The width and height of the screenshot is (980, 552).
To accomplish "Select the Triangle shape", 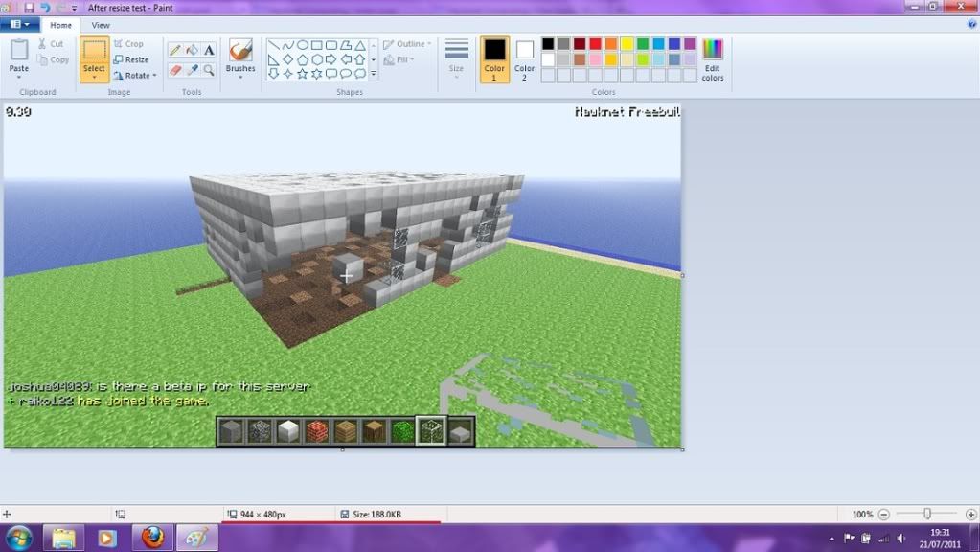I will (x=360, y=45).
